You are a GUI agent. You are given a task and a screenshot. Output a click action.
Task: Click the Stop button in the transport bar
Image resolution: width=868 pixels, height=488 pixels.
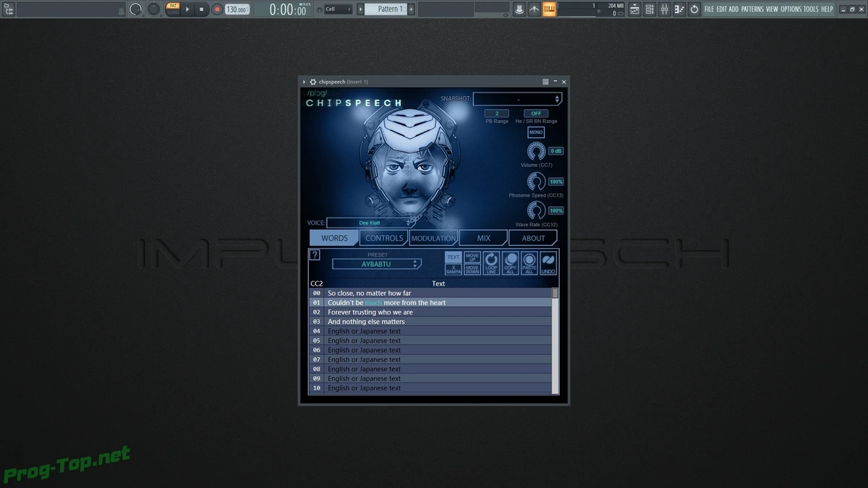[202, 9]
